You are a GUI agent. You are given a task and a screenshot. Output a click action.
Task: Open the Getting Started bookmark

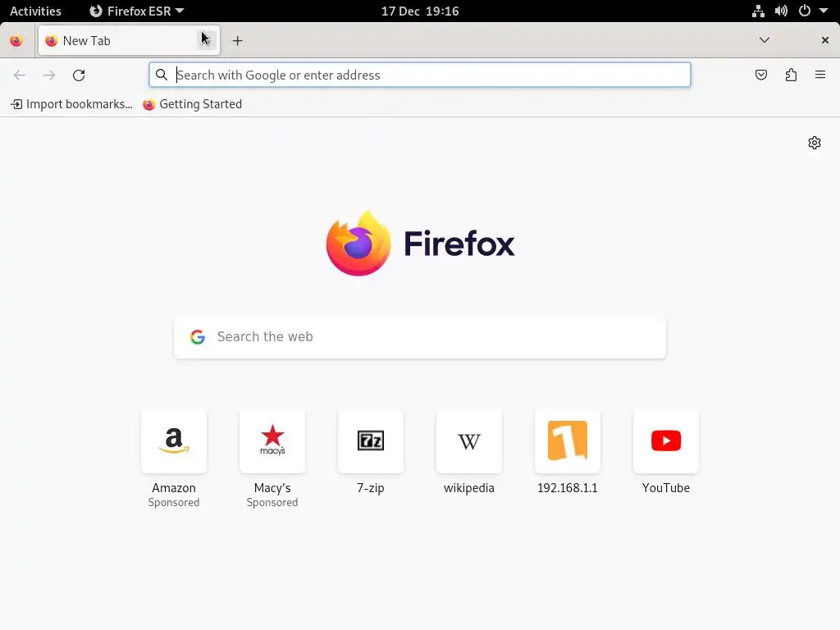193,104
